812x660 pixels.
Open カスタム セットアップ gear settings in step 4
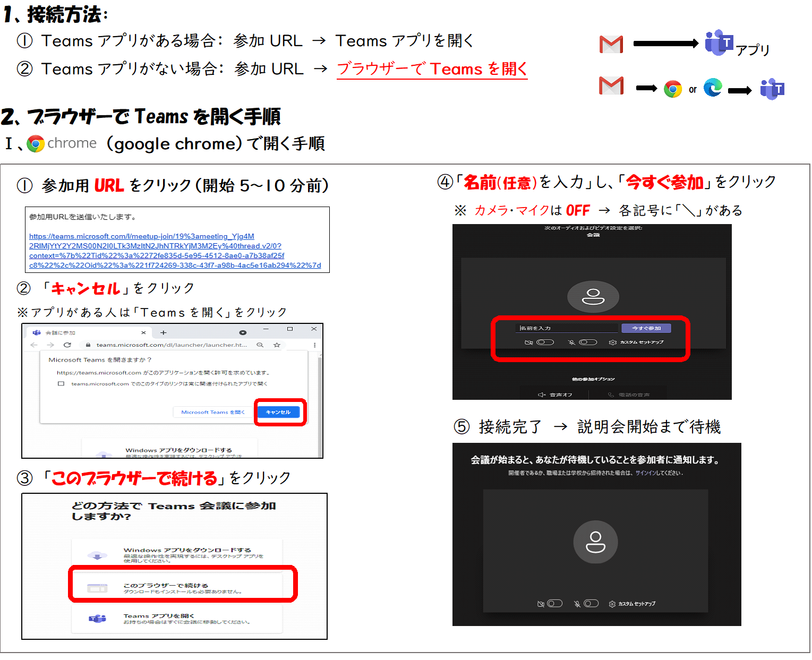[636, 342]
